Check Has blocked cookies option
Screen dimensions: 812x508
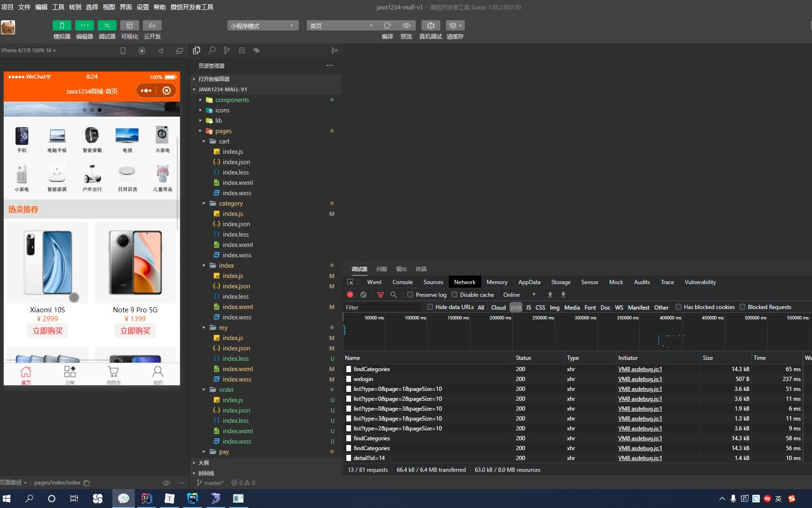[679, 307]
